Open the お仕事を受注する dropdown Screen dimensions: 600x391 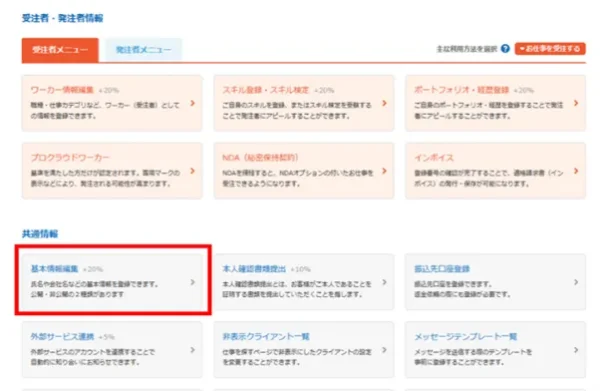[550, 49]
